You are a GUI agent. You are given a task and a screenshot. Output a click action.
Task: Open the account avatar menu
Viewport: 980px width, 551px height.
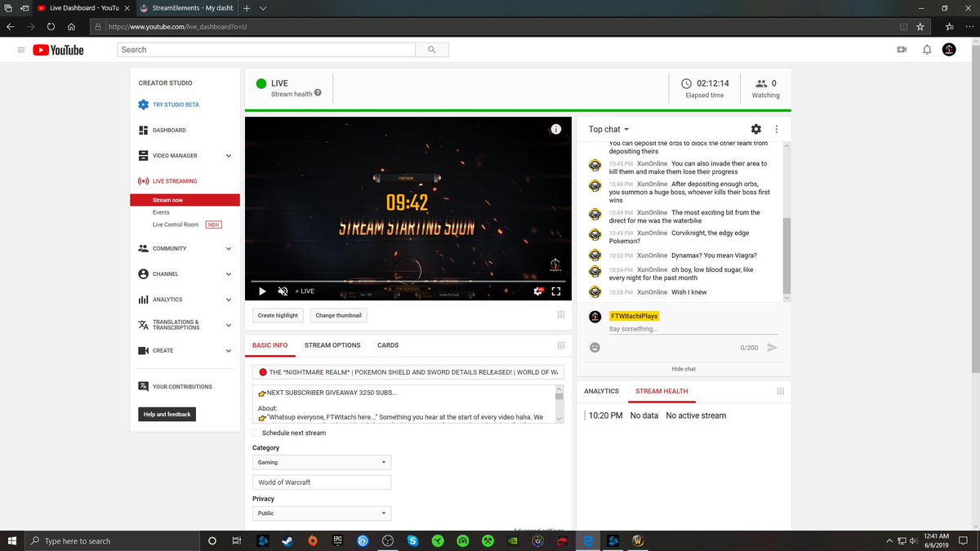950,50
